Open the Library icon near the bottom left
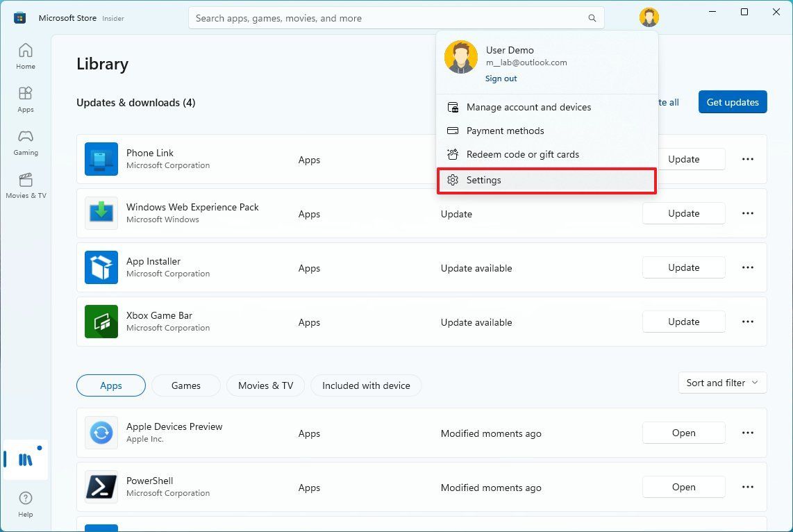The width and height of the screenshot is (793, 532). pos(25,459)
